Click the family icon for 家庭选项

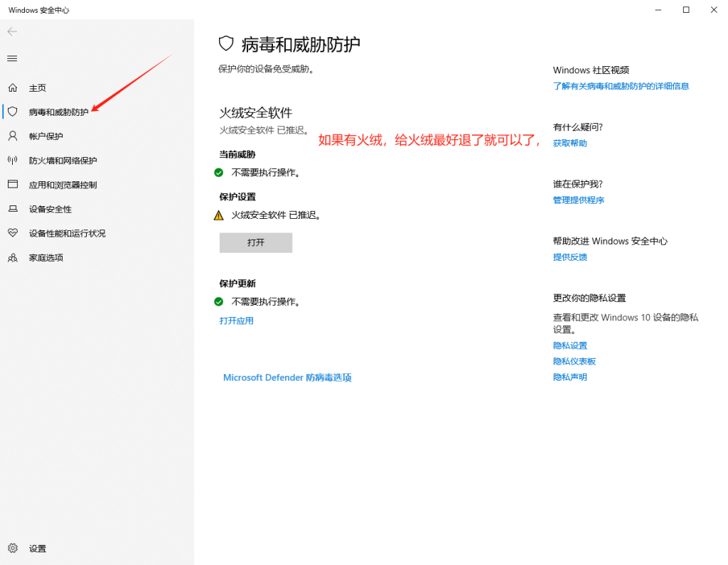coord(13,258)
